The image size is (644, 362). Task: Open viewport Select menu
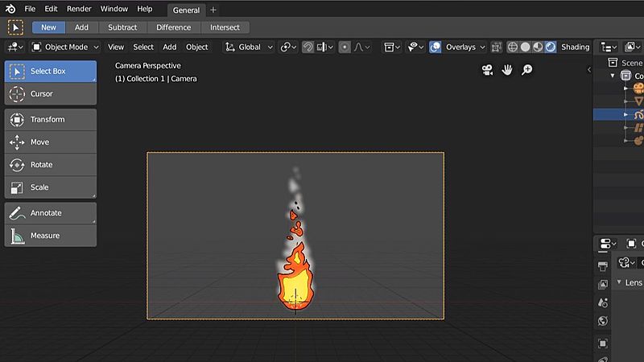tap(143, 47)
